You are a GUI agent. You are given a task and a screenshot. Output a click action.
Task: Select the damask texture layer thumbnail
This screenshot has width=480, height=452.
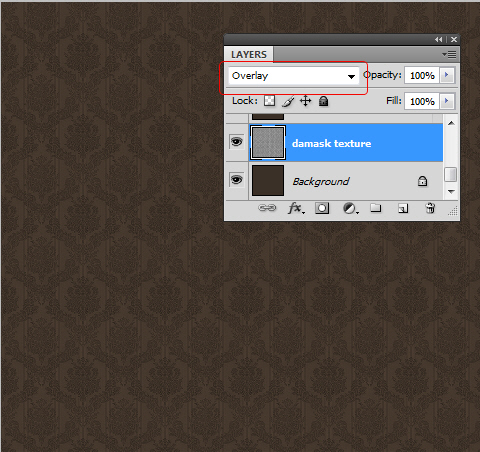[x=268, y=143]
